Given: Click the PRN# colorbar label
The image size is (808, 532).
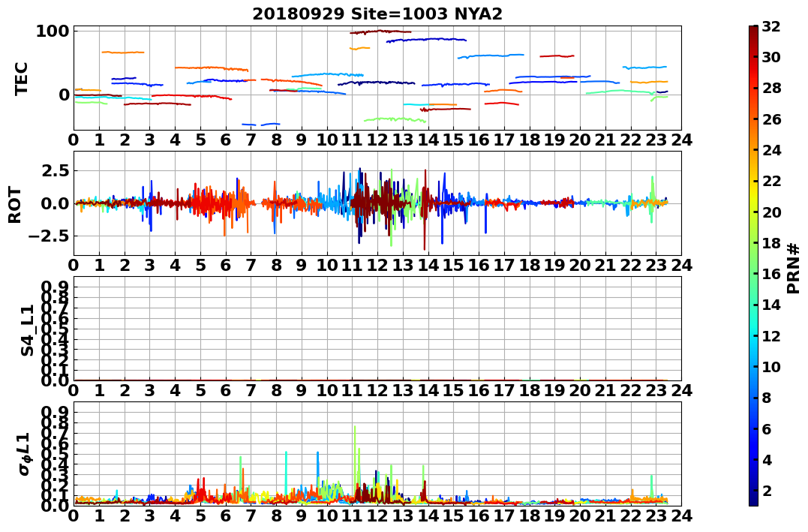Looking at the screenshot, I should click(794, 268).
